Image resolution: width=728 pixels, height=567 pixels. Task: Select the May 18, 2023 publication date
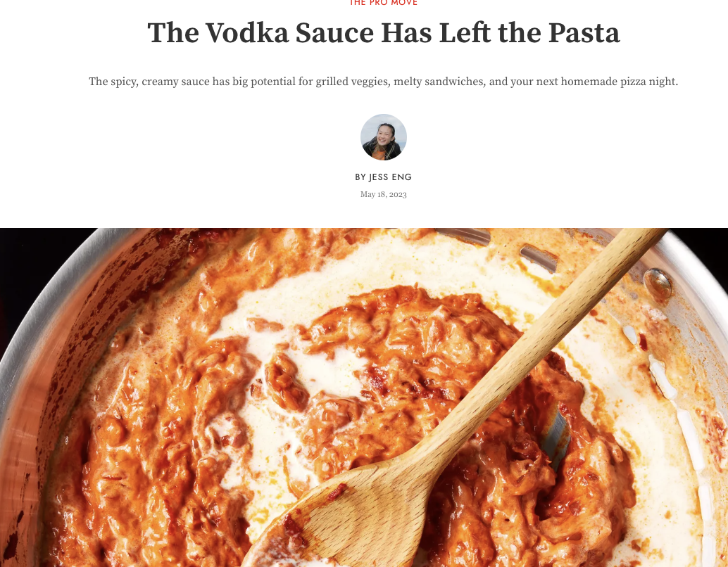pos(384,194)
